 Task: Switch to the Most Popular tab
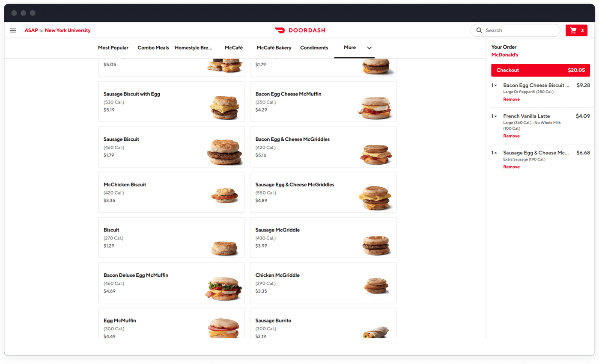pos(113,48)
